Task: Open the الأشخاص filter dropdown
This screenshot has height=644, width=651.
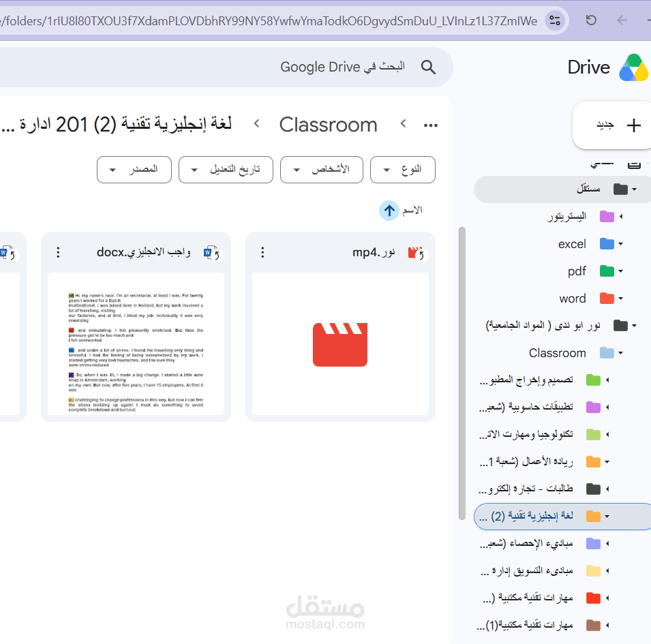Action: coord(321,170)
